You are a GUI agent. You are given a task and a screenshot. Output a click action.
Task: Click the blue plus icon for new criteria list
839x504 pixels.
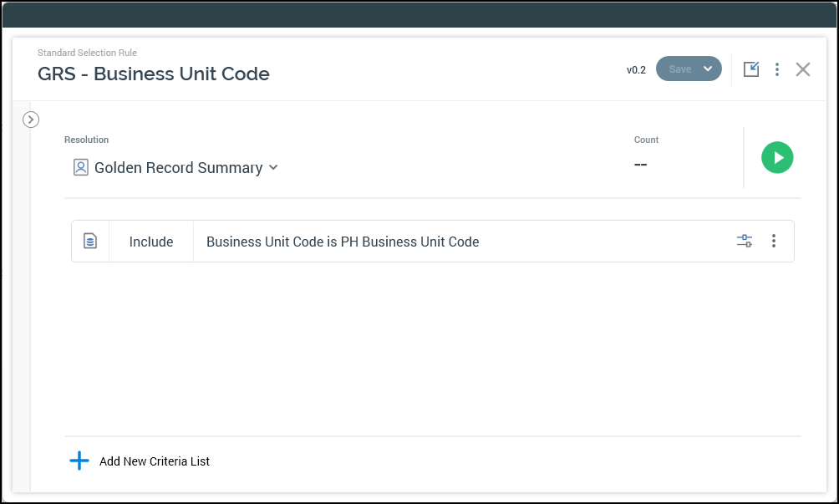point(79,461)
